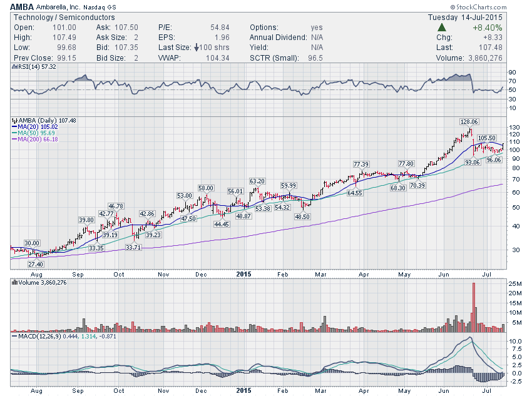Click the teal MA(50) legend line
This screenshot has width=532, height=396.
tap(14, 133)
